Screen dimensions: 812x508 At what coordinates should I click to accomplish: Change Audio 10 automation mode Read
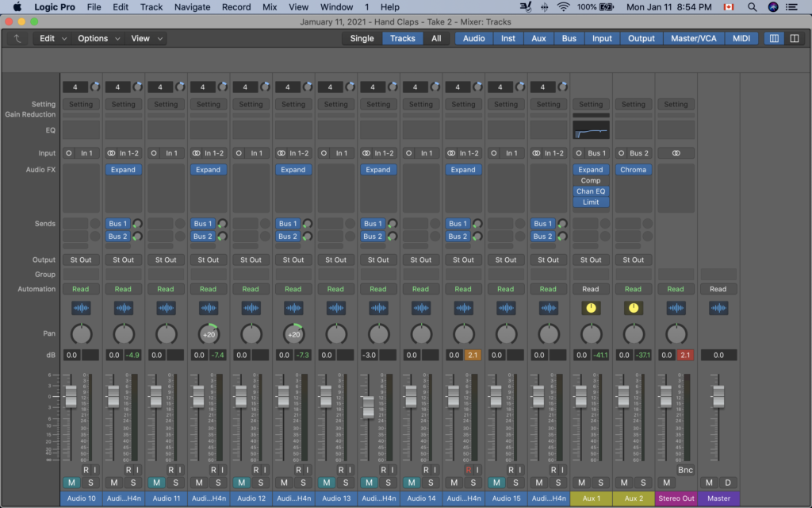pyautogui.click(x=81, y=289)
